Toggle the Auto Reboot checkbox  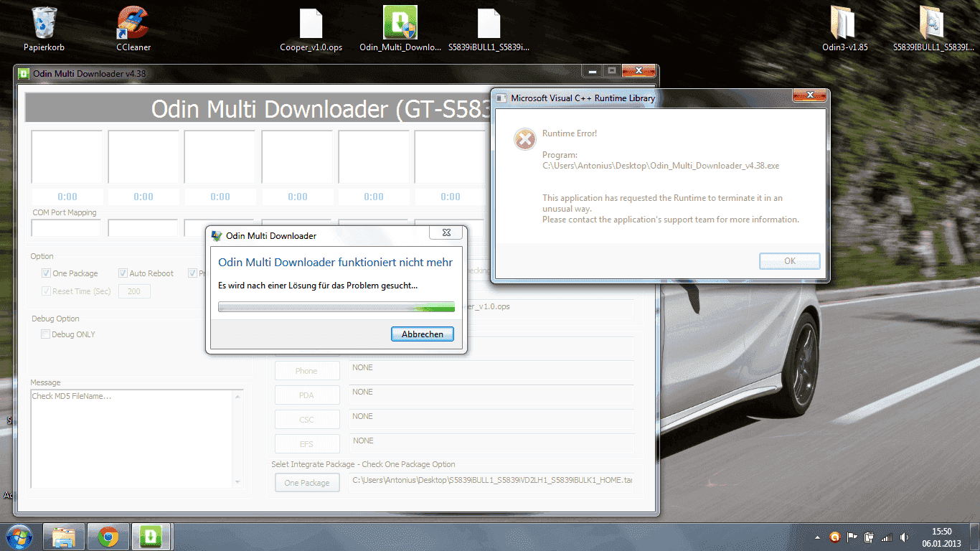(123, 273)
